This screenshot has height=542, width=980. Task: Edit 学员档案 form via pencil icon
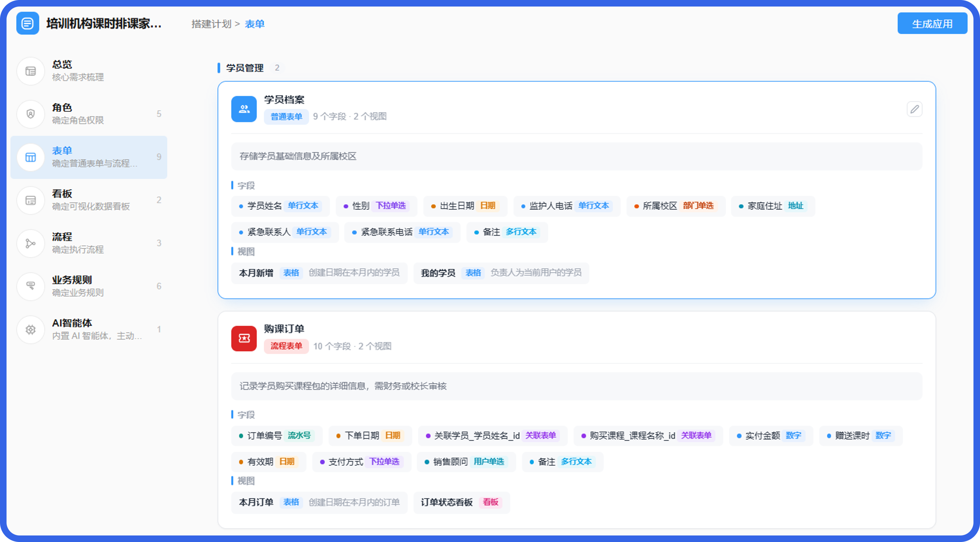(x=915, y=109)
